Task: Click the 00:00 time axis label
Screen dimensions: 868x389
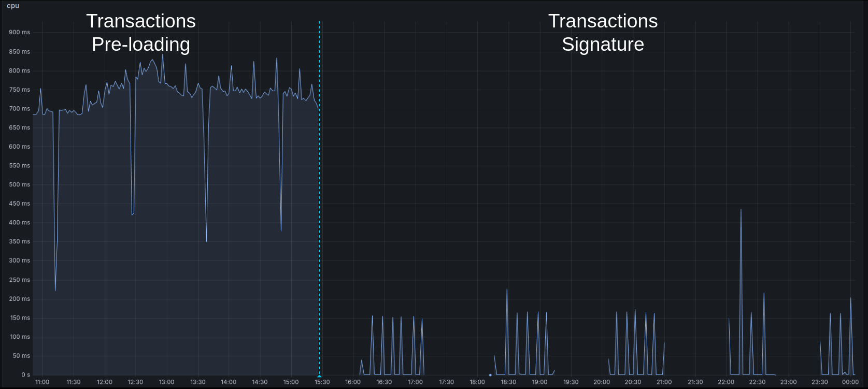Action: pyautogui.click(x=850, y=382)
